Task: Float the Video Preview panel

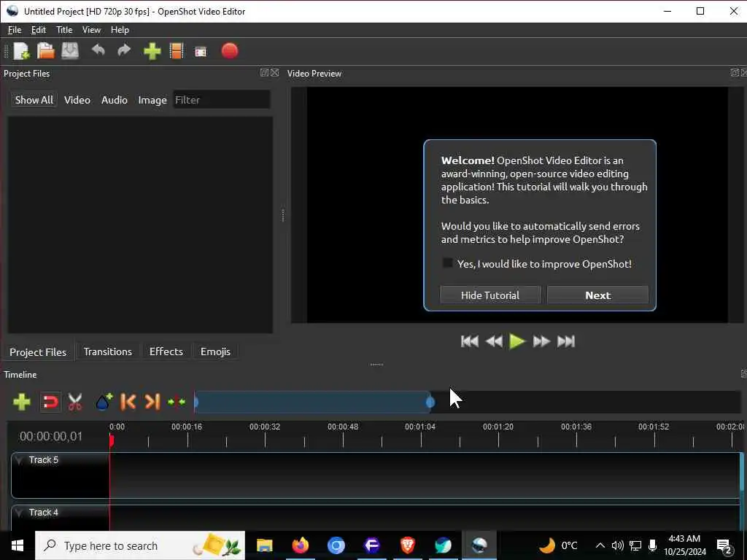Action: pos(735,72)
